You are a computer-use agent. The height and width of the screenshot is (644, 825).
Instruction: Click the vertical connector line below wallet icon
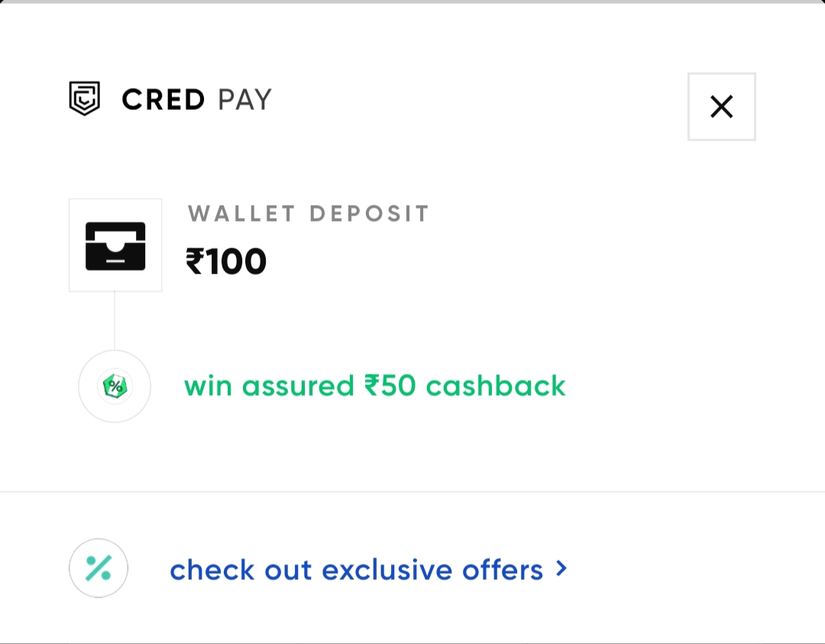[115, 321]
